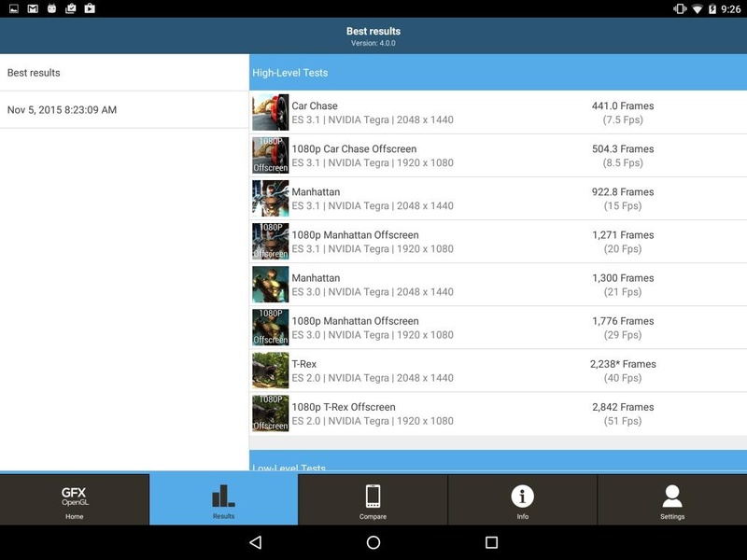Viewport: 747px width, 560px height.
Task: Click the 2,842 Frames score
Action: click(623, 407)
